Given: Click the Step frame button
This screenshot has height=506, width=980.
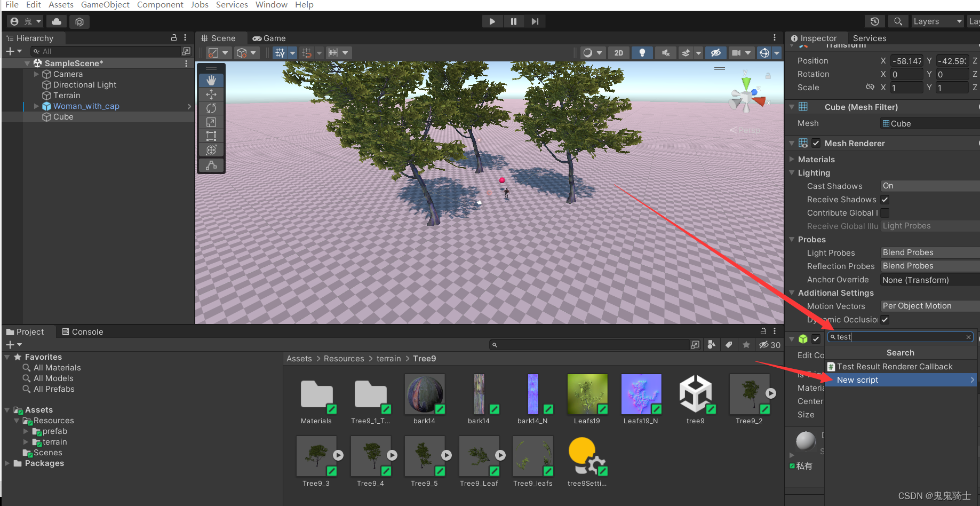Looking at the screenshot, I should (535, 21).
